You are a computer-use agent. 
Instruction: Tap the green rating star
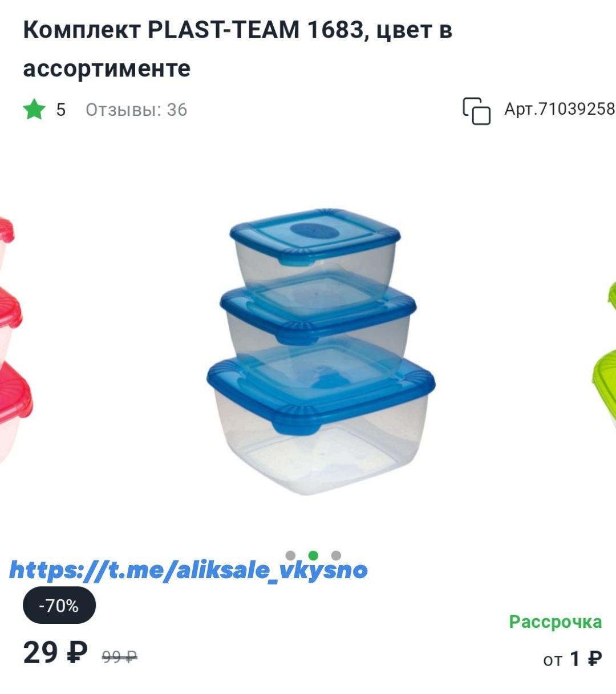pos(34,110)
